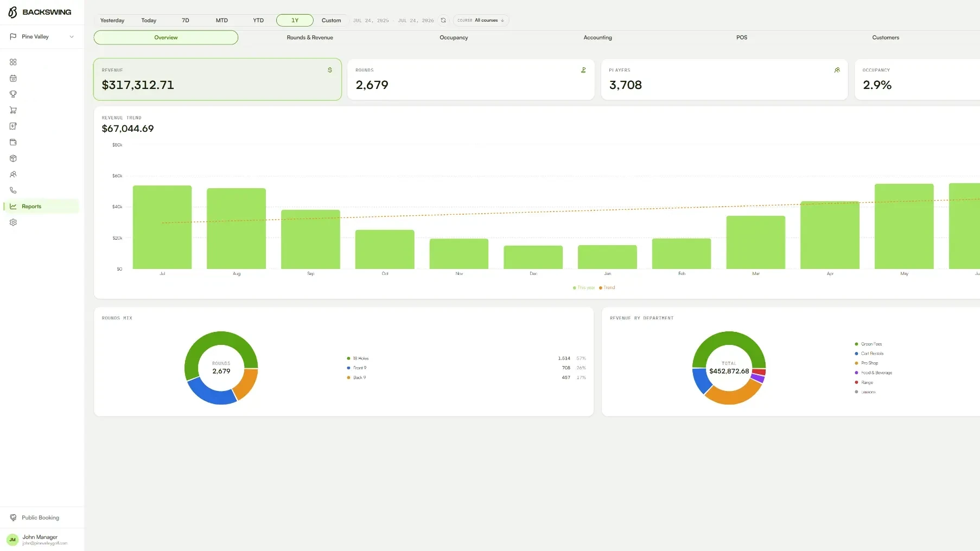980x551 pixels.
Task: Switch to the Accounting tab
Action: 597,37
